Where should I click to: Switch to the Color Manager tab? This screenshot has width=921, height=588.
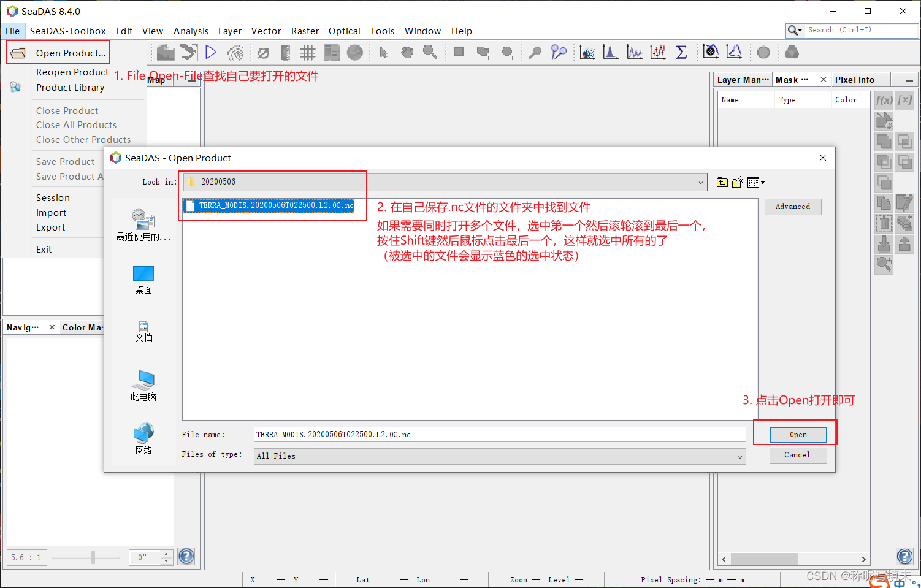coord(82,327)
